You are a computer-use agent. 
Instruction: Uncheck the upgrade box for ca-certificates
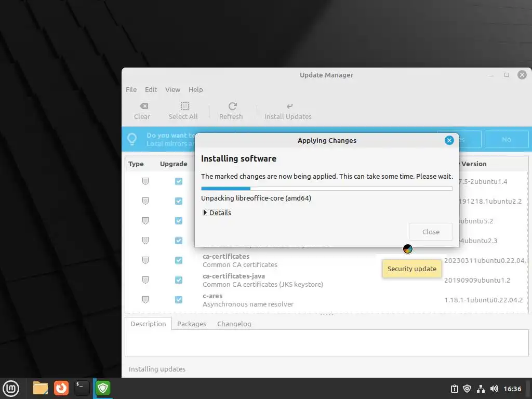179,260
